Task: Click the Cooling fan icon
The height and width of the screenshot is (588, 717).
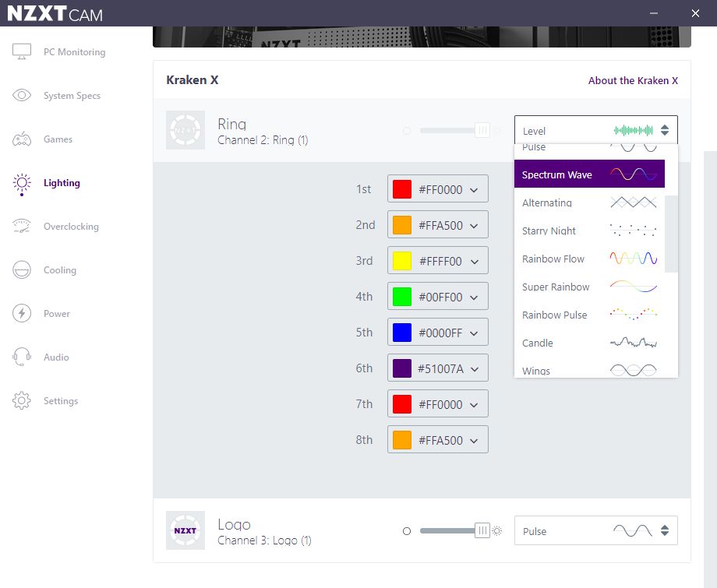Action: [22, 269]
